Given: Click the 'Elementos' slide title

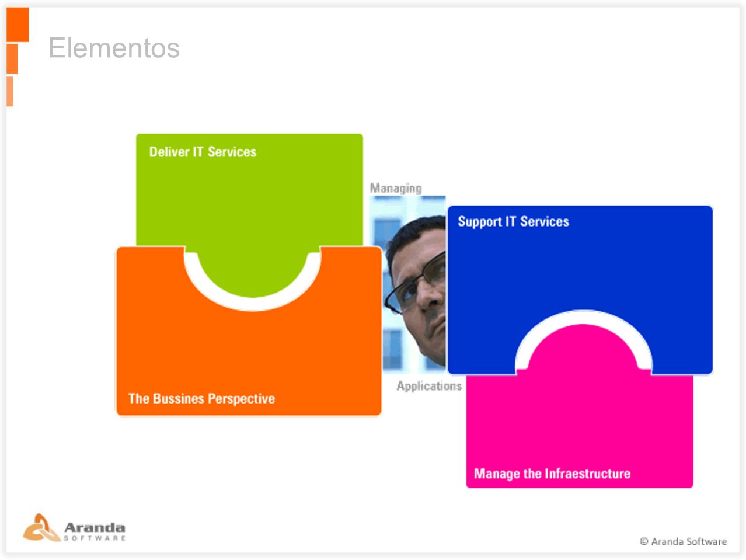Looking at the screenshot, I should pos(114,48).
